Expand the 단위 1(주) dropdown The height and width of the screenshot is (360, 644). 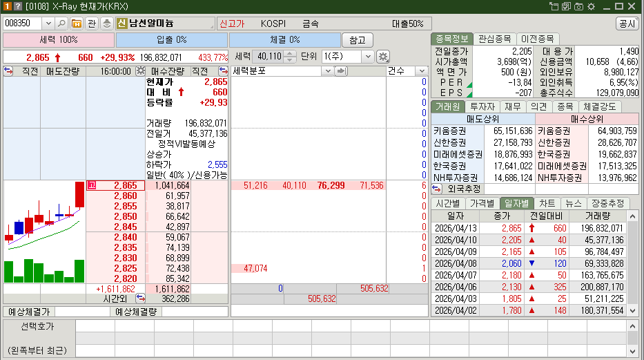click(367, 57)
